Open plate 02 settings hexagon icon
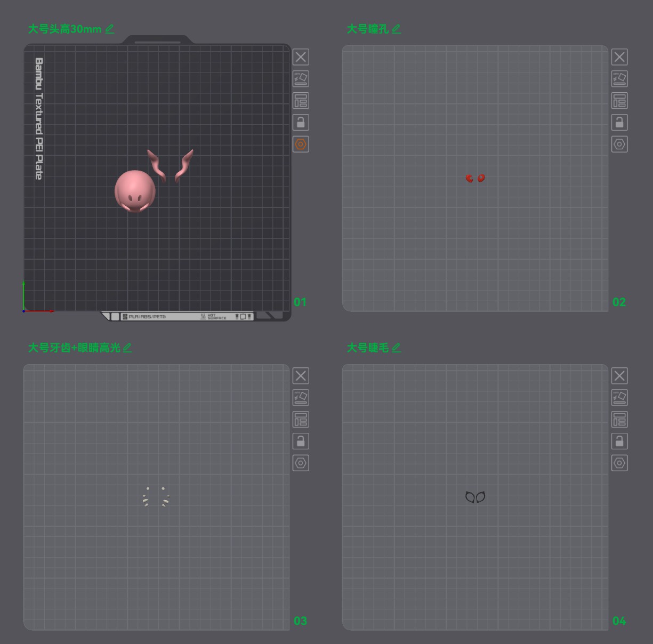 click(x=619, y=144)
